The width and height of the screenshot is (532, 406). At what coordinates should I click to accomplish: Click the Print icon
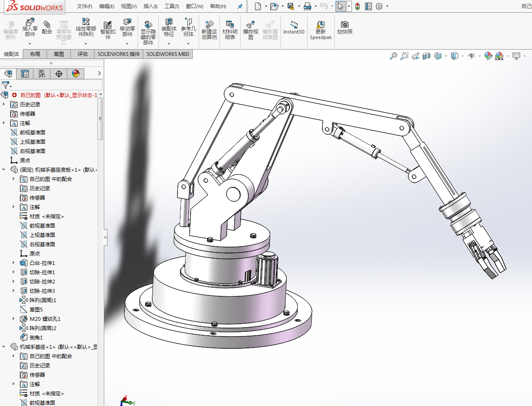click(x=308, y=6)
